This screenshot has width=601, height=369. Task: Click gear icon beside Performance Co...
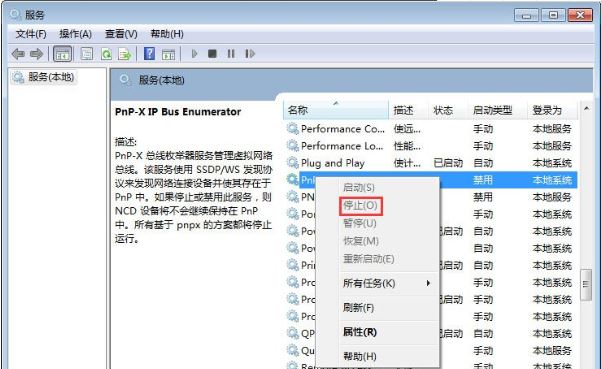click(x=292, y=129)
